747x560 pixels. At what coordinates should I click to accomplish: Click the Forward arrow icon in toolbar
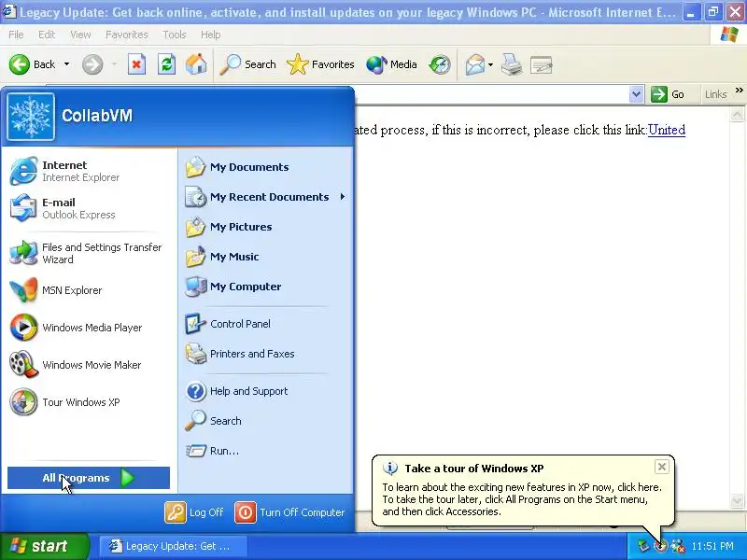click(x=92, y=64)
